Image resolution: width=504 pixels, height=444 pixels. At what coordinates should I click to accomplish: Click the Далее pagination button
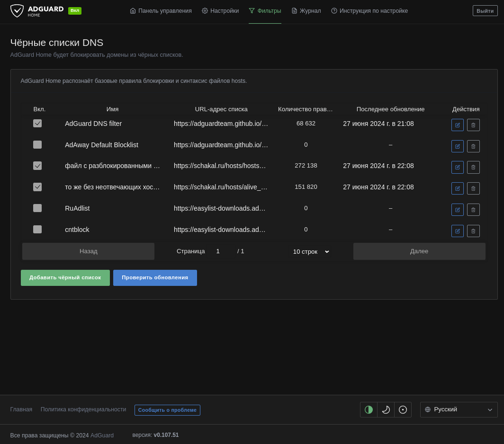click(x=419, y=251)
